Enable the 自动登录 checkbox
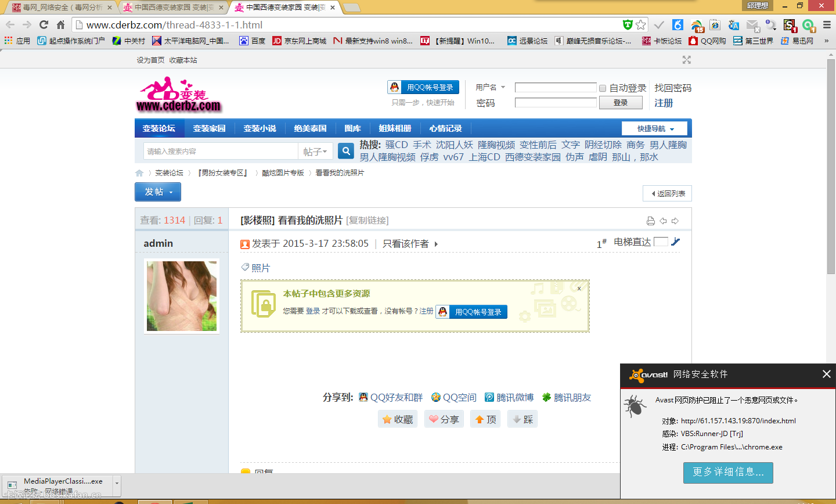Image resolution: width=836 pixels, height=504 pixels. [x=603, y=88]
